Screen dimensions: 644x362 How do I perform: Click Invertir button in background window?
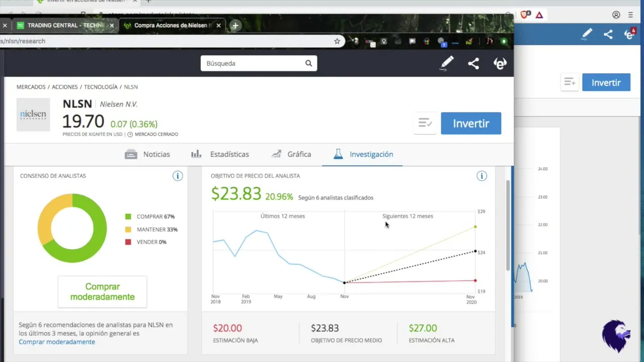point(606,82)
